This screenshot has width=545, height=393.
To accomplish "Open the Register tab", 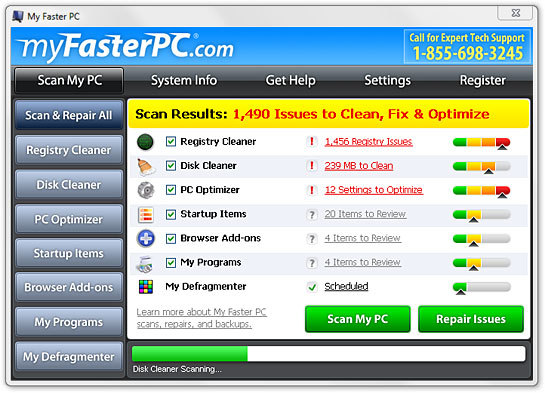I will (x=482, y=80).
